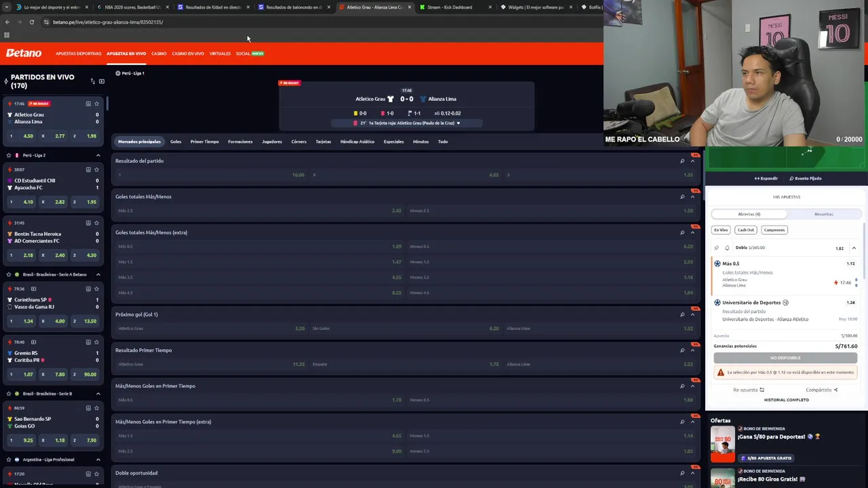Open statistics icon on Atletico Grau card
The image size is (868, 488).
click(88, 104)
